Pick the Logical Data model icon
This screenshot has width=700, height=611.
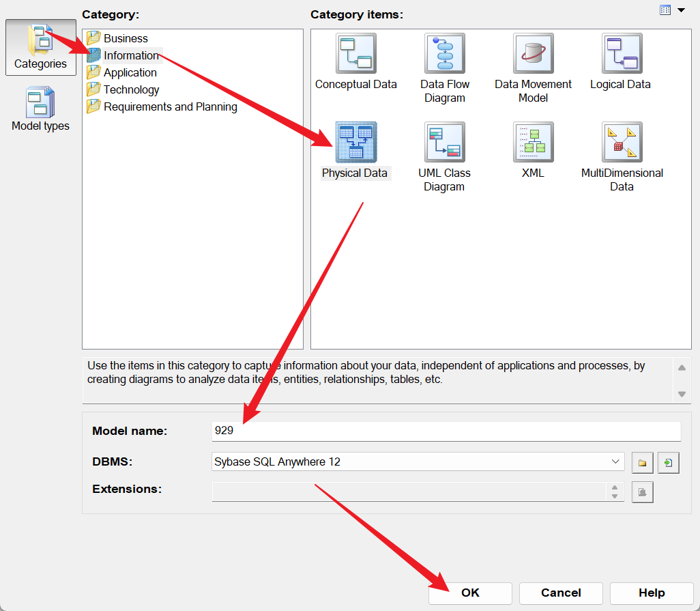point(620,54)
